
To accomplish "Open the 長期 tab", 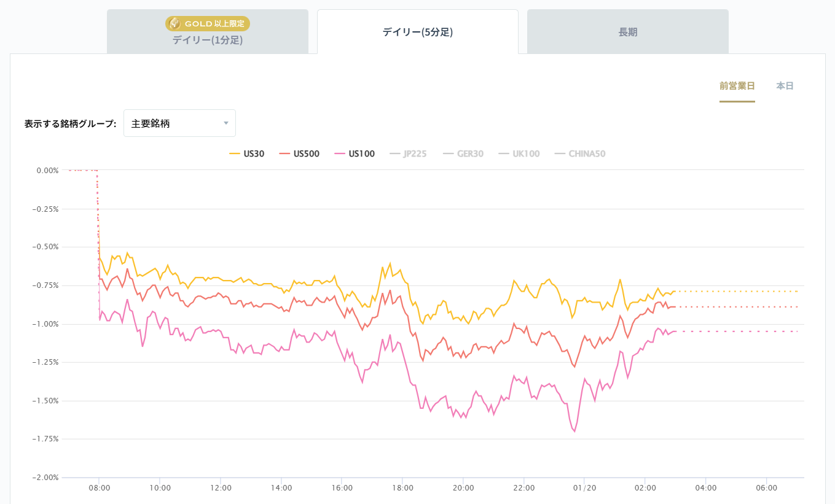I will [x=627, y=31].
